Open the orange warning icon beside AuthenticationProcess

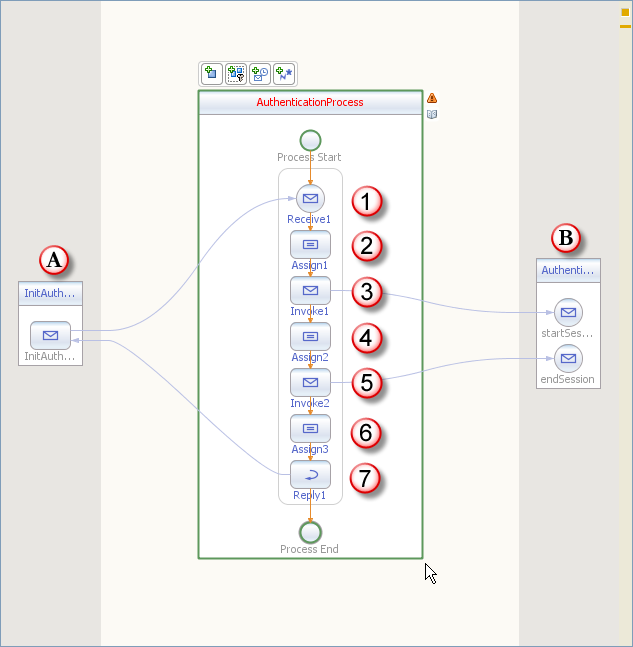pyautogui.click(x=432, y=98)
